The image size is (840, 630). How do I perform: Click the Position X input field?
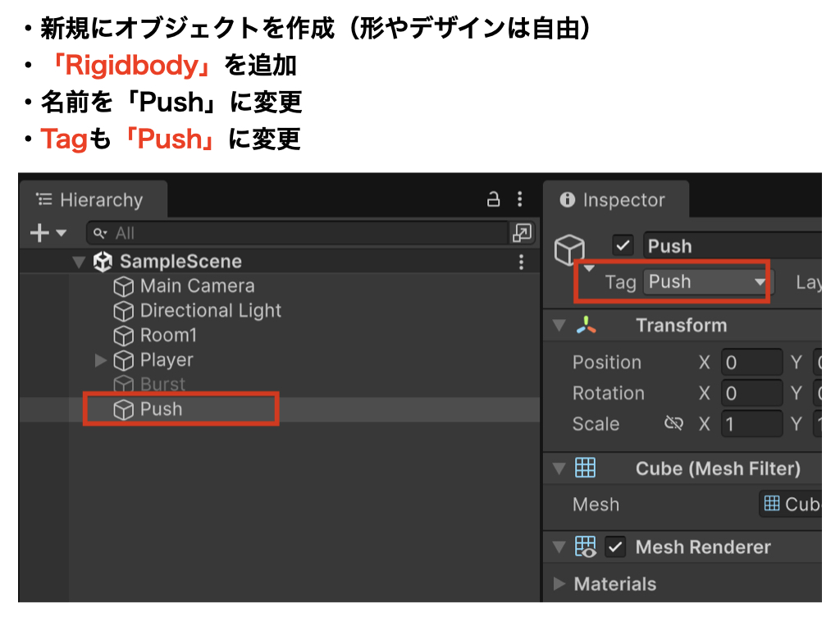(x=751, y=363)
